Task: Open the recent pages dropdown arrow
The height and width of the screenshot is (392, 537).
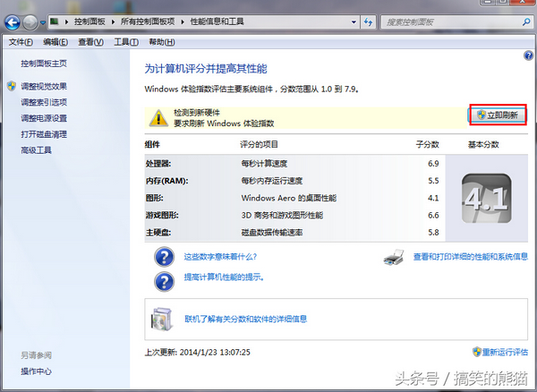Action: pyautogui.click(x=43, y=23)
